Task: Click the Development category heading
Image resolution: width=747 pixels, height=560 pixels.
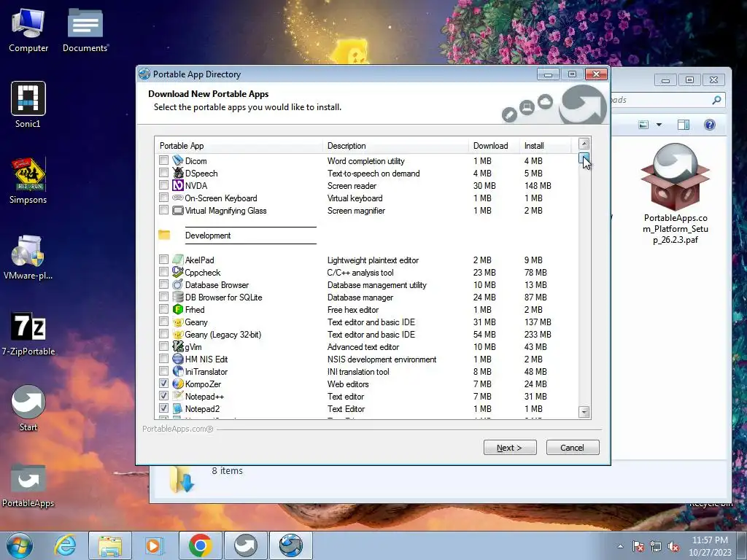Action: pyautogui.click(x=208, y=236)
